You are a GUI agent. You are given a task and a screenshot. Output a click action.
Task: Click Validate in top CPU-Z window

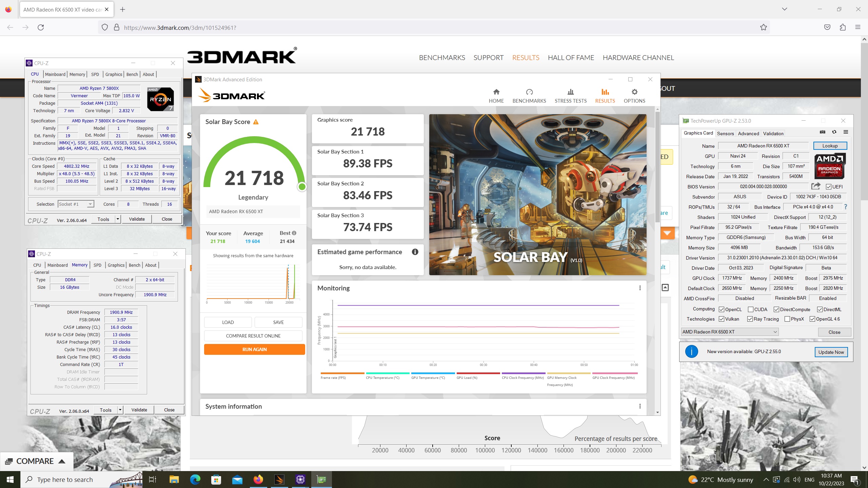click(x=137, y=219)
